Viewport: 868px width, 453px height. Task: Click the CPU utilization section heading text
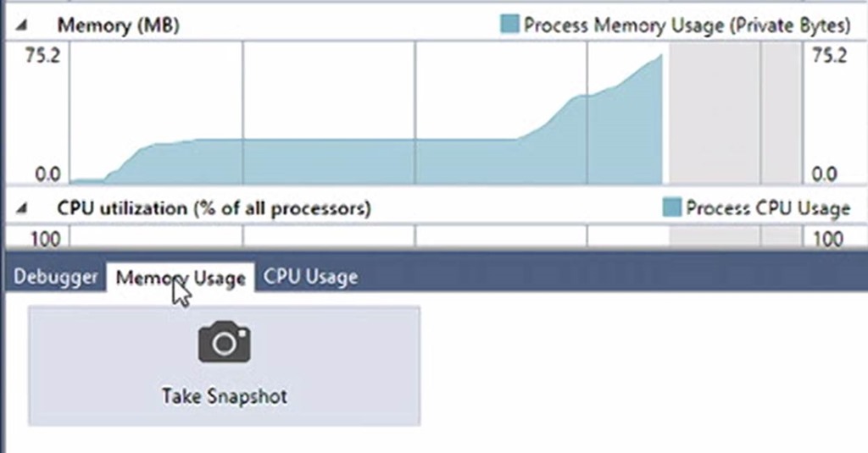point(214,208)
